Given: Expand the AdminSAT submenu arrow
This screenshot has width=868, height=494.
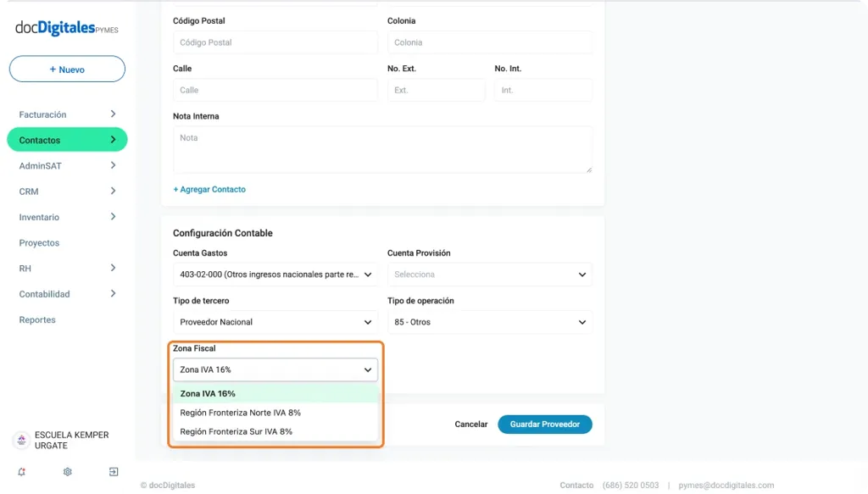Looking at the screenshot, I should [113, 166].
